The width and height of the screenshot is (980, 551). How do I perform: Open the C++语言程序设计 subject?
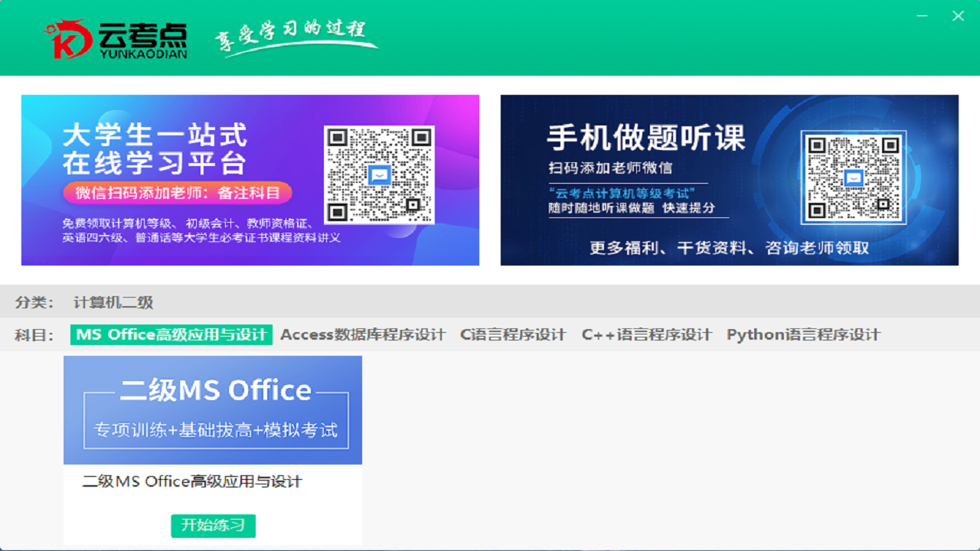[647, 334]
